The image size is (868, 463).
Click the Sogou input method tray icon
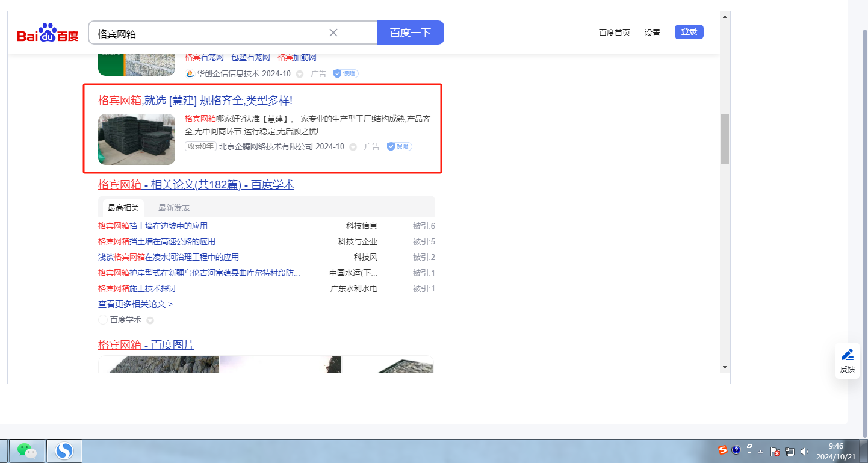723,450
